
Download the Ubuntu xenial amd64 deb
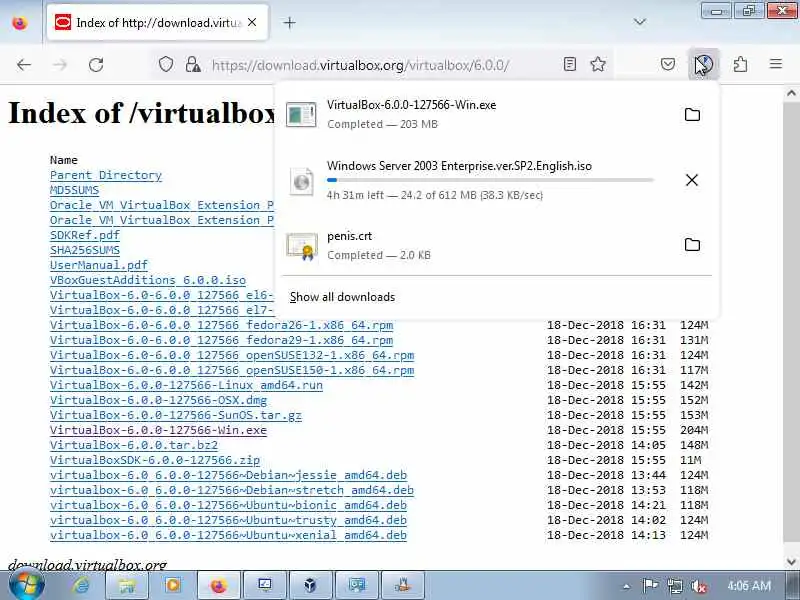click(x=229, y=535)
